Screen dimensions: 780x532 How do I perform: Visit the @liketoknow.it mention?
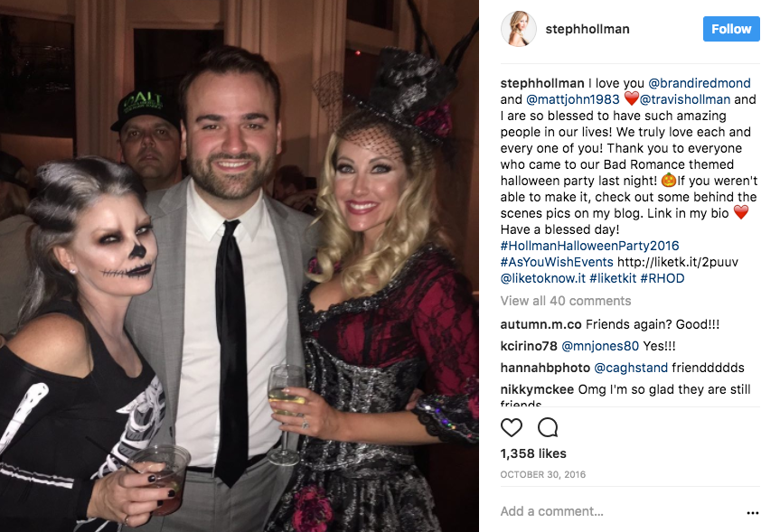[x=542, y=278]
